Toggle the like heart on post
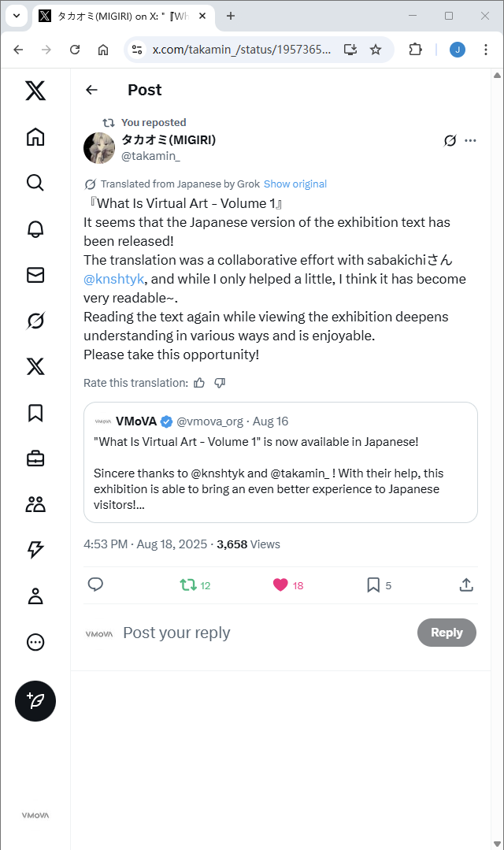 tap(280, 585)
